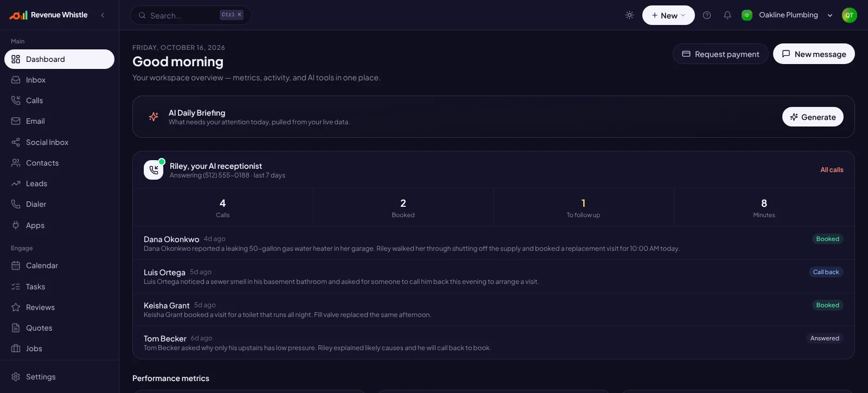Viewport: 868px width, 393px height.
Task: Open Calls in the sidebar
Action: pos(59,100)
